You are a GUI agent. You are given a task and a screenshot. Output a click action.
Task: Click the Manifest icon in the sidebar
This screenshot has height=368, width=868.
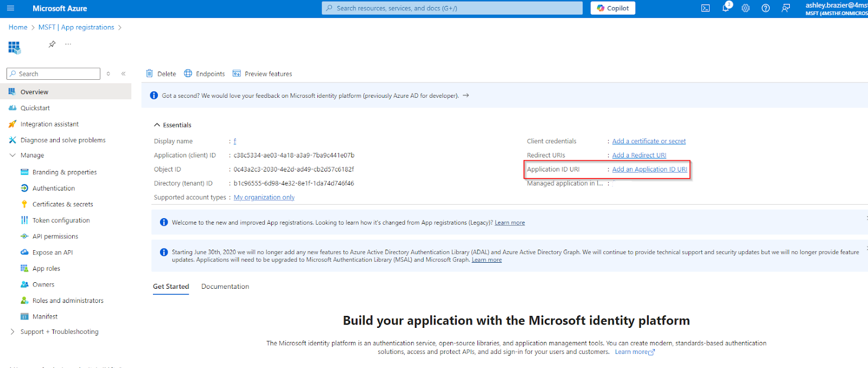(x=24, y=316)
